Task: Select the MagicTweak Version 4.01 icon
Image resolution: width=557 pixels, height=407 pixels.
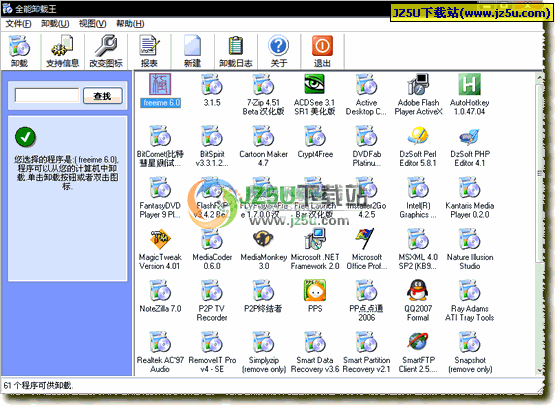Action: click(160, 239)
